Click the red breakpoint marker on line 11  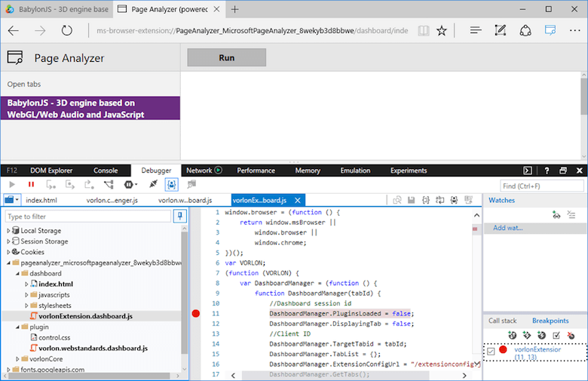(x=197, y=313)
